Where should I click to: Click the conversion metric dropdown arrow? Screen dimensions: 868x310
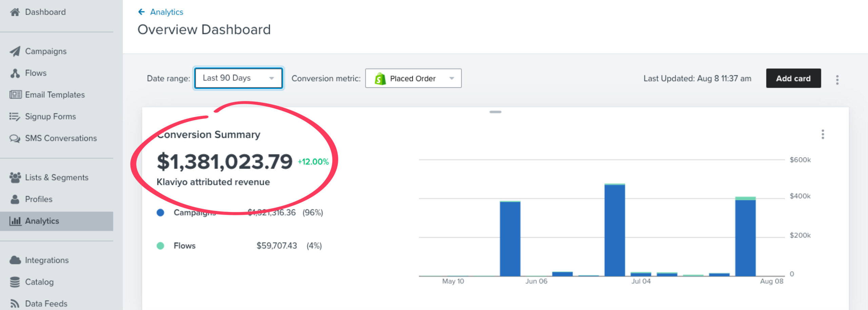click(451, 78)
